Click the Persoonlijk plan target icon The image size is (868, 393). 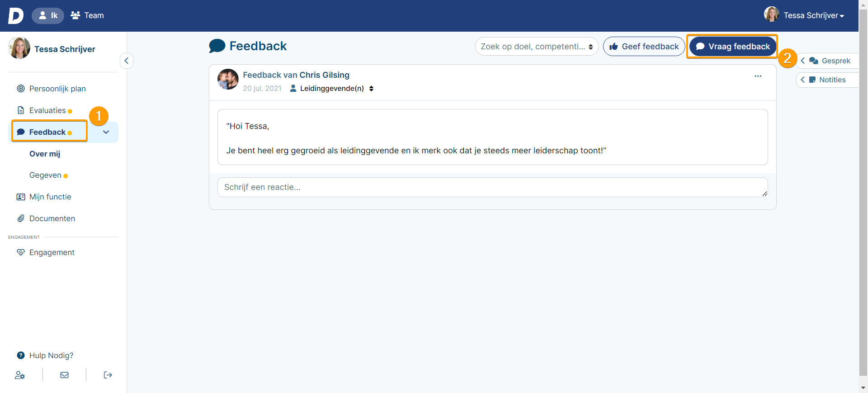(21, 89)
